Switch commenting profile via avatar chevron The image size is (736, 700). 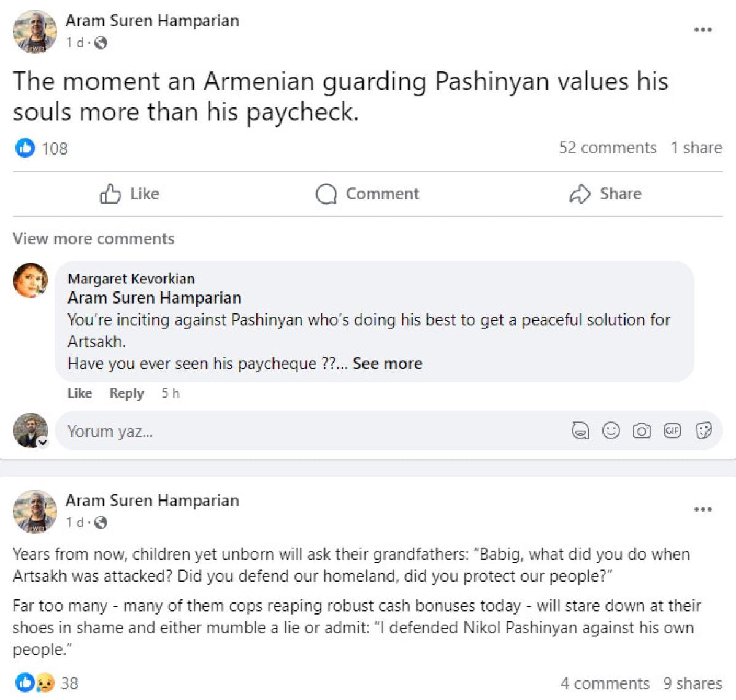click(42, 442)
